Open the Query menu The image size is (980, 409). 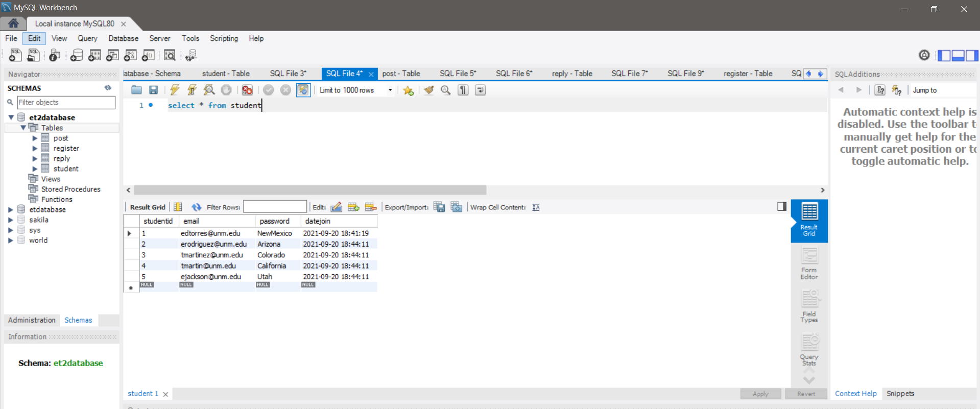[x=87, y=38]
